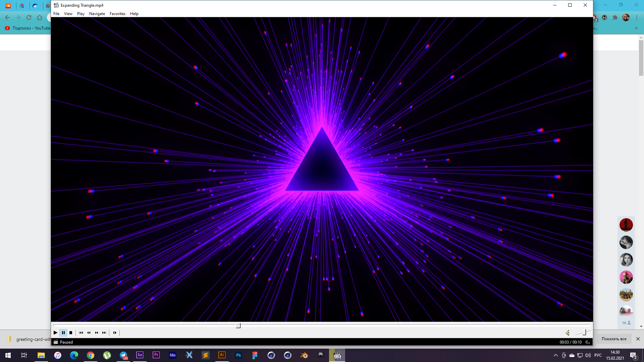Click the Pause button in the player toolbar

(x=63, y=333)
